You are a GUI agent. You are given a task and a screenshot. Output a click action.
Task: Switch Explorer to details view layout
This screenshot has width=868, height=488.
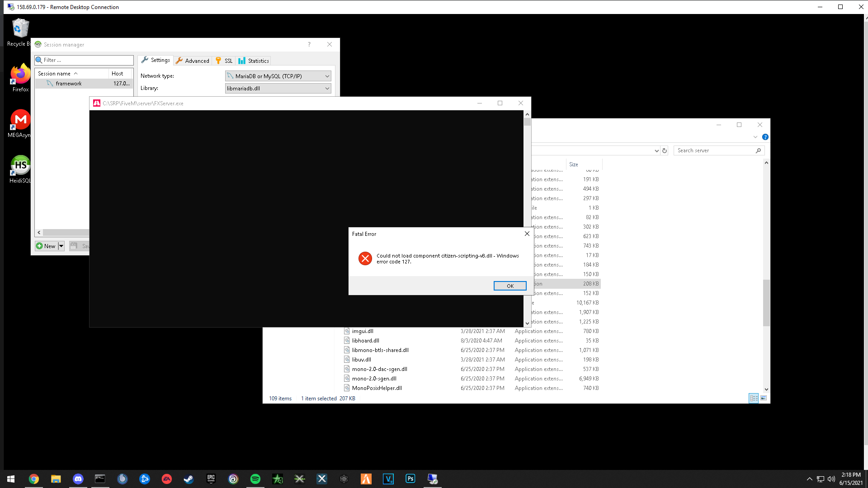pos(754,398)
